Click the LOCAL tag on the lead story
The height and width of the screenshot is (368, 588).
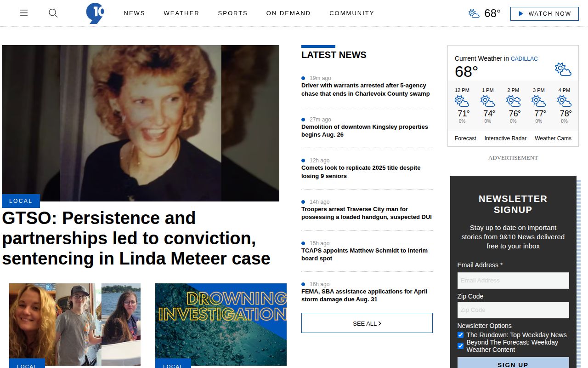pos(21,201)
